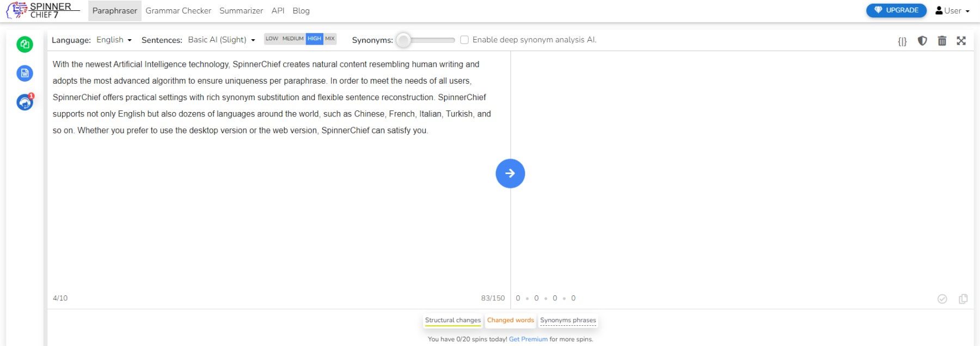Click the 83/150 word counter
980x346 pixels.
493,298
